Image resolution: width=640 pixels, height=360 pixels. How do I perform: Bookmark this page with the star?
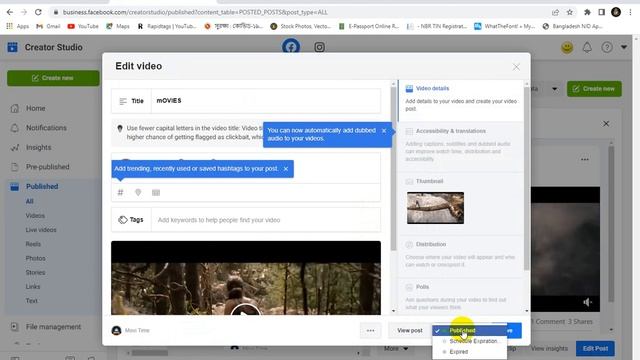pos(570,12)
